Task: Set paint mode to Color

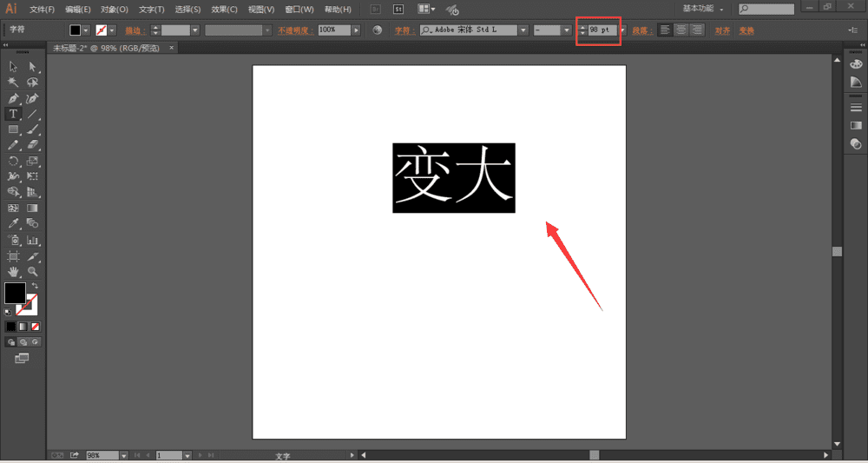Action: 11,327
